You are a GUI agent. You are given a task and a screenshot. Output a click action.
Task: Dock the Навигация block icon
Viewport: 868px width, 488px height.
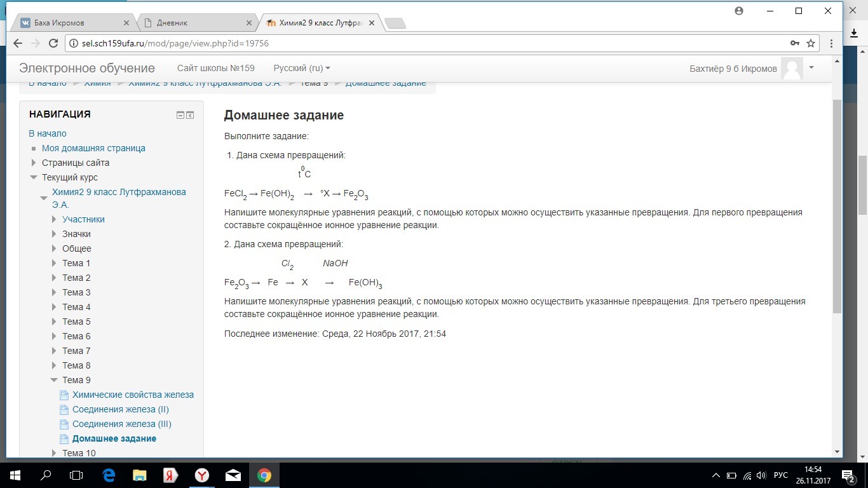(190, 115)
